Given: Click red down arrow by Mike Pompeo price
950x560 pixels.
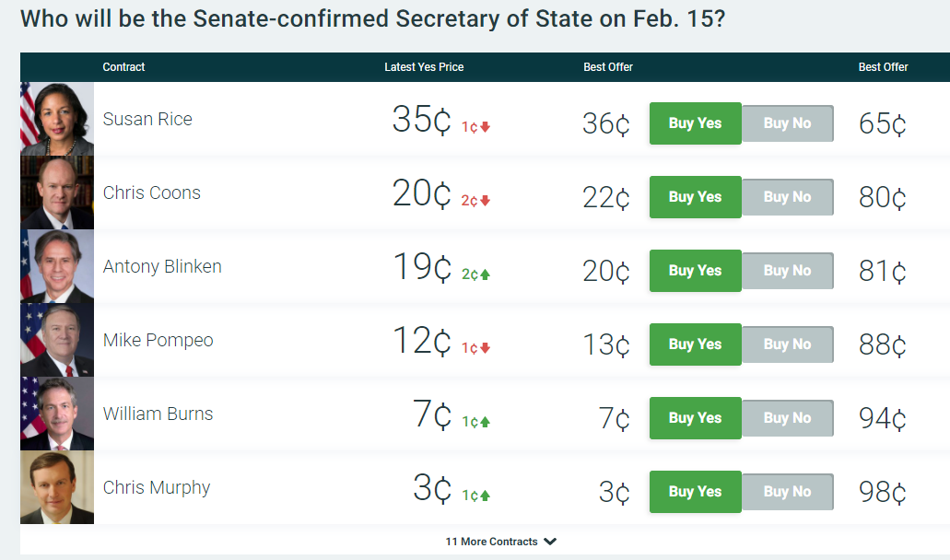Looking at the screenshot, I should click(x=486, y=348).
